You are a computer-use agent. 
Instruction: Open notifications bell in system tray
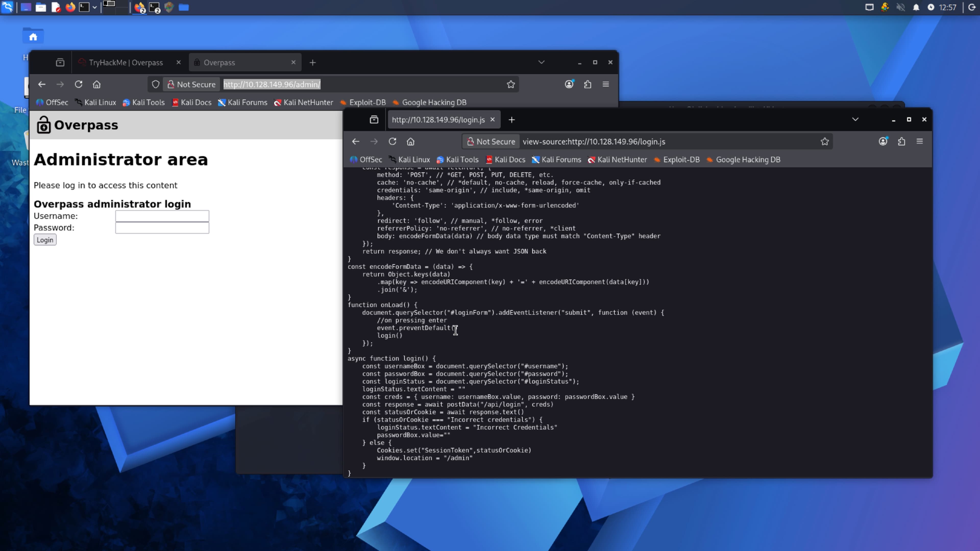916,7
